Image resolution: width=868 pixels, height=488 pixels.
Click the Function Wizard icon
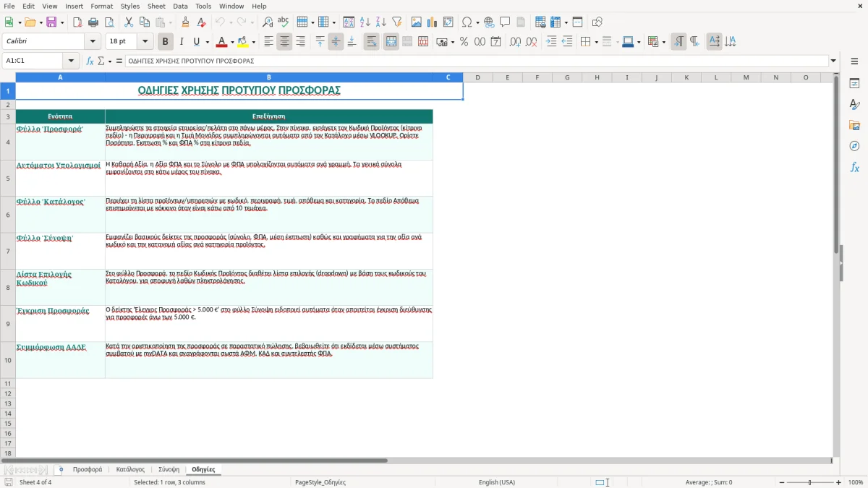90,61
